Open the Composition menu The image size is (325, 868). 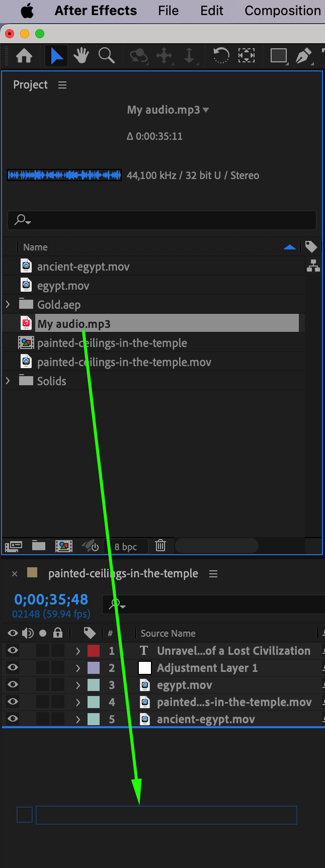tap(282, 11)
